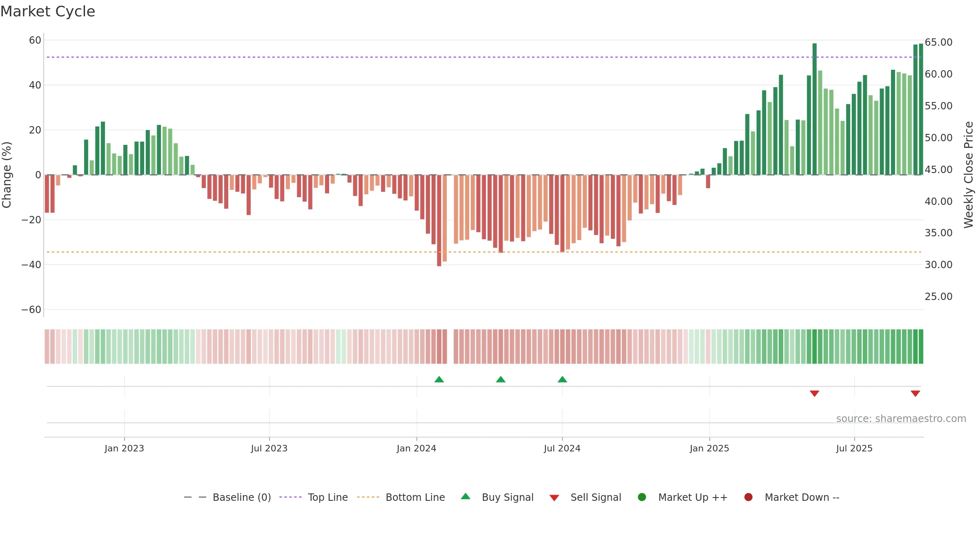Click the source: sharemaestro.com text
The height and width of the screenshot is (551, 980).
(x=901, y=419)
